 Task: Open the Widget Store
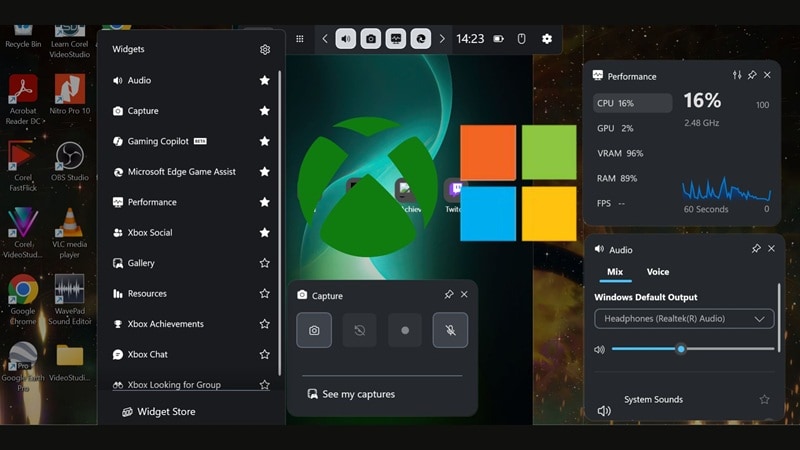click(x=159, y=412)
